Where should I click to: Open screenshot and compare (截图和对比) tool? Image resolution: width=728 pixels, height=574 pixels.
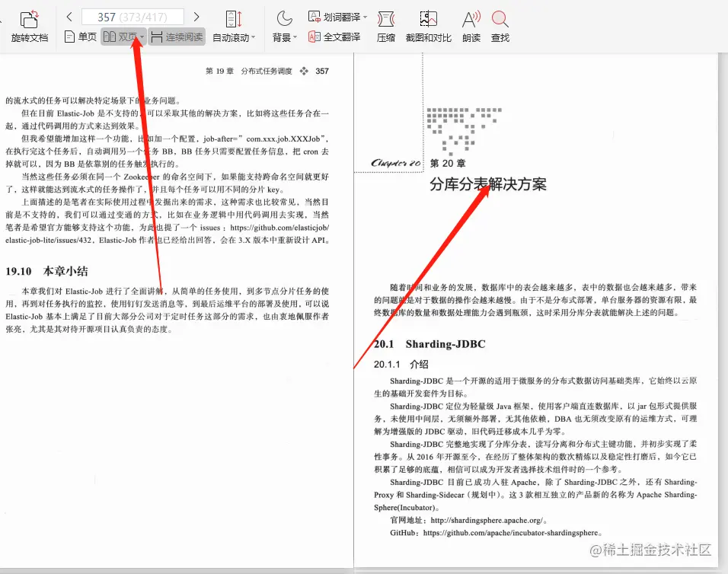coord(428,27)
